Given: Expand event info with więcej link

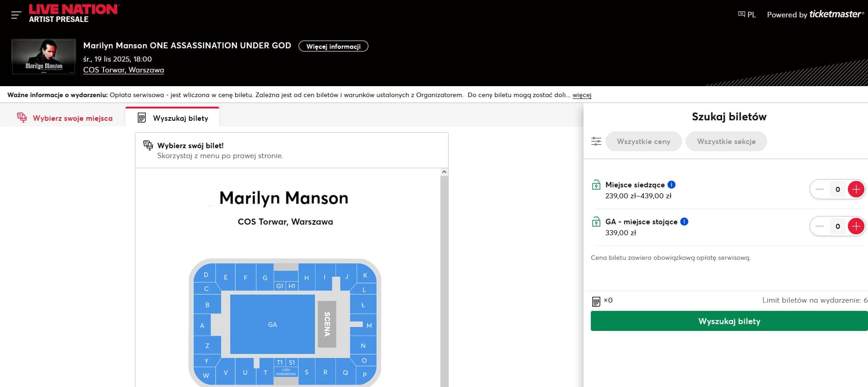Looking at the screenshot, I should (x=582, y=95).
